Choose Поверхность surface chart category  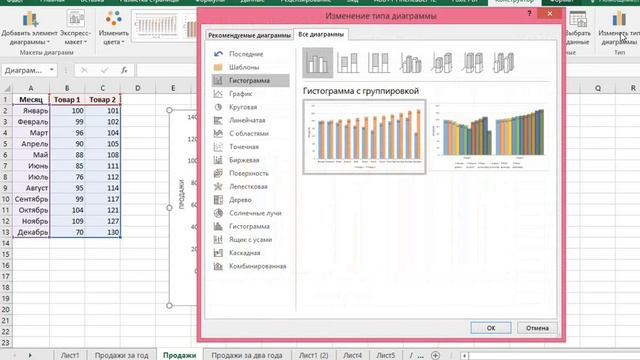click(250, 173)
